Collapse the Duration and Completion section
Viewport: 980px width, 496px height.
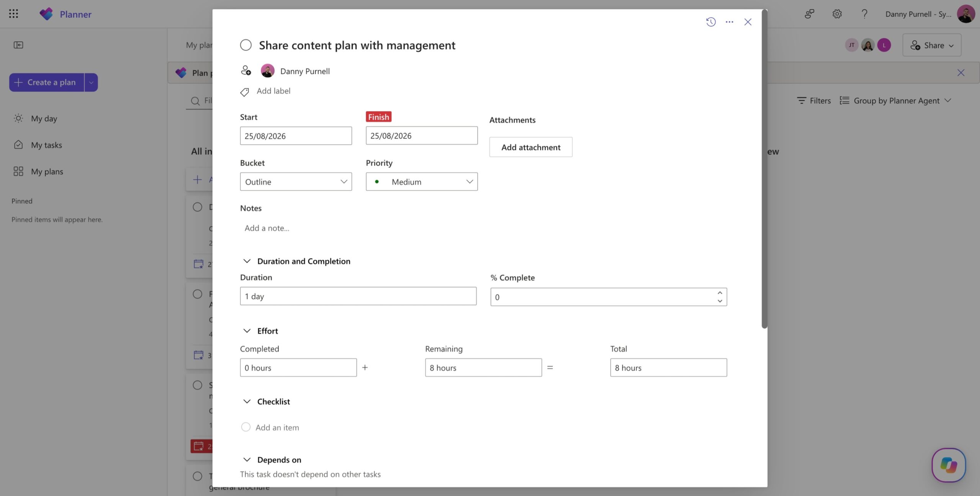click(x=247, y=261)
